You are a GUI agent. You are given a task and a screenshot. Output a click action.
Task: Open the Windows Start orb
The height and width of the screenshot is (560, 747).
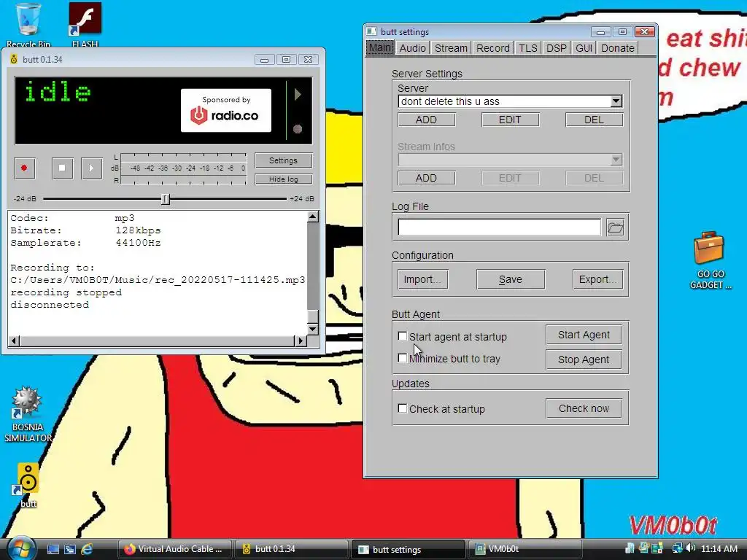point(20,548)
